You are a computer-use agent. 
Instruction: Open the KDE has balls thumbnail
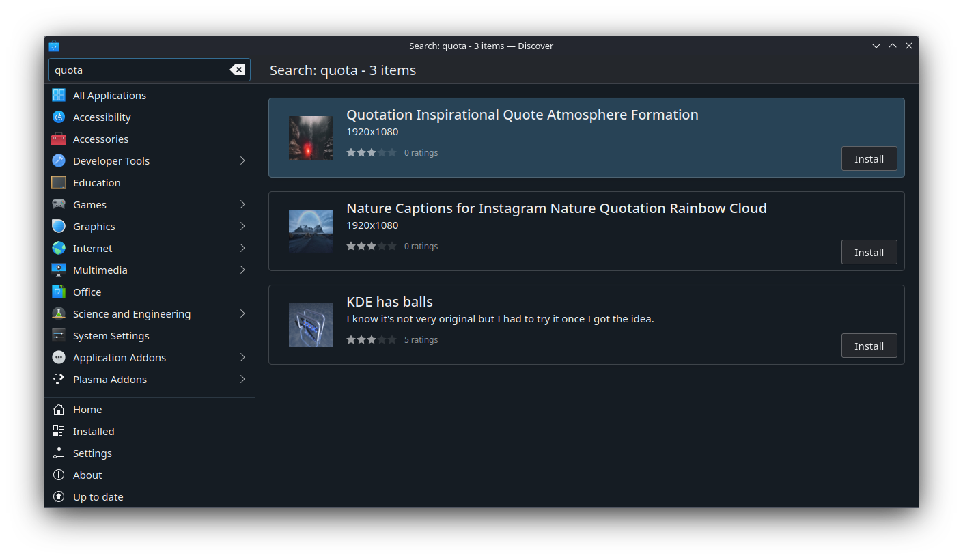311,325
